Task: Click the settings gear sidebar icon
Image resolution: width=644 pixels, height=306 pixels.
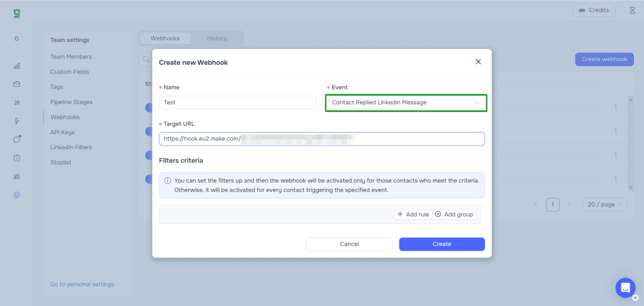Action: pyautogui.click(x=17, y=195)
